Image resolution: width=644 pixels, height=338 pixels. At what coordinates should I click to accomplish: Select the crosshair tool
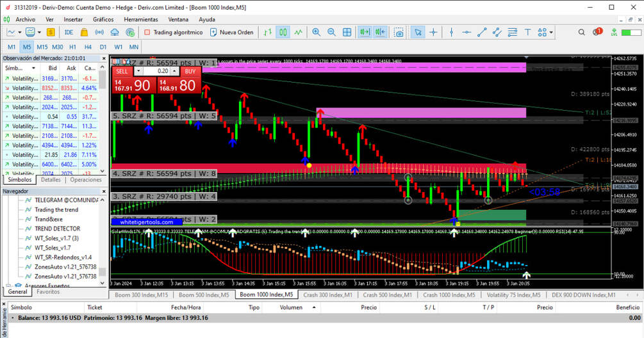(x=433, y=32)
